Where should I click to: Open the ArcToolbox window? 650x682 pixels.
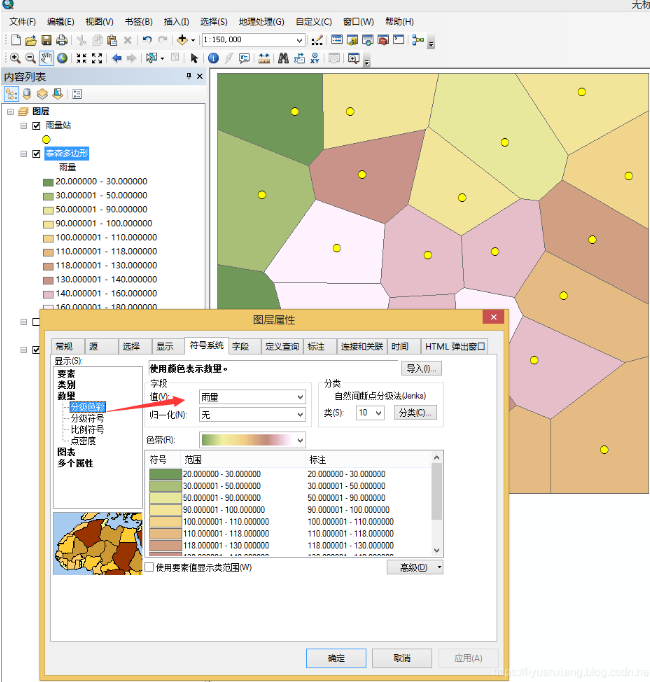coord(383,40)
